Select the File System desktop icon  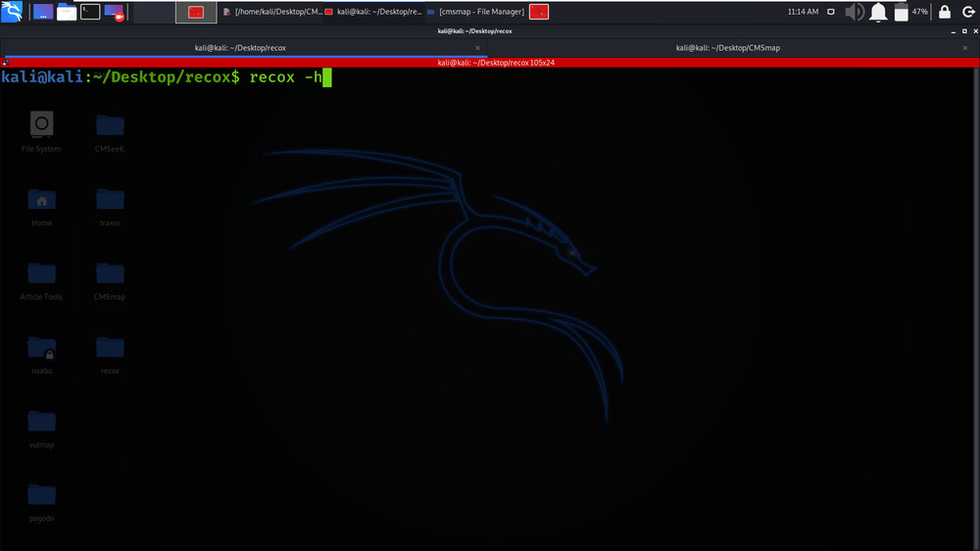(x=41, y=132)
